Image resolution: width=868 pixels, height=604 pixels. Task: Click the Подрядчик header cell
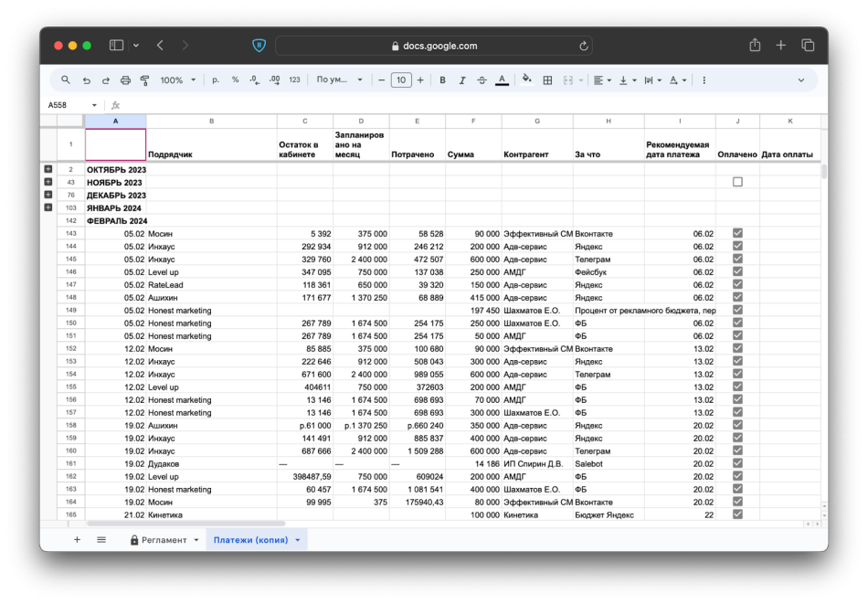click(211, 144)
